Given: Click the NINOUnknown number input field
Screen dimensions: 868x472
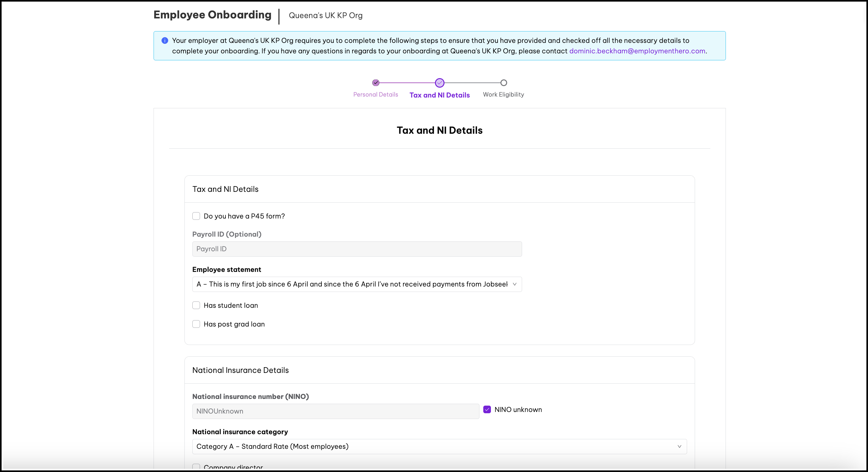Looking at the screenshot, I should [x=335, y=411].
